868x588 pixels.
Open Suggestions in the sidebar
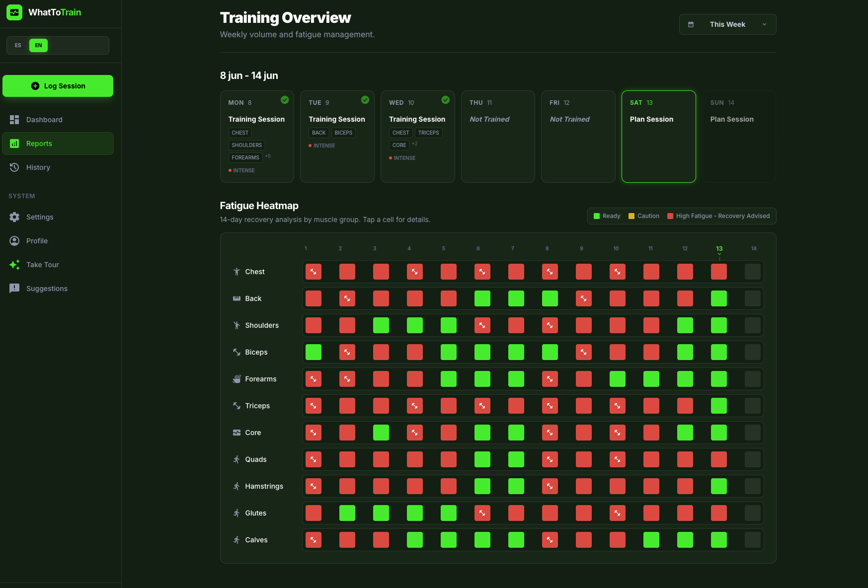point(58,289)
